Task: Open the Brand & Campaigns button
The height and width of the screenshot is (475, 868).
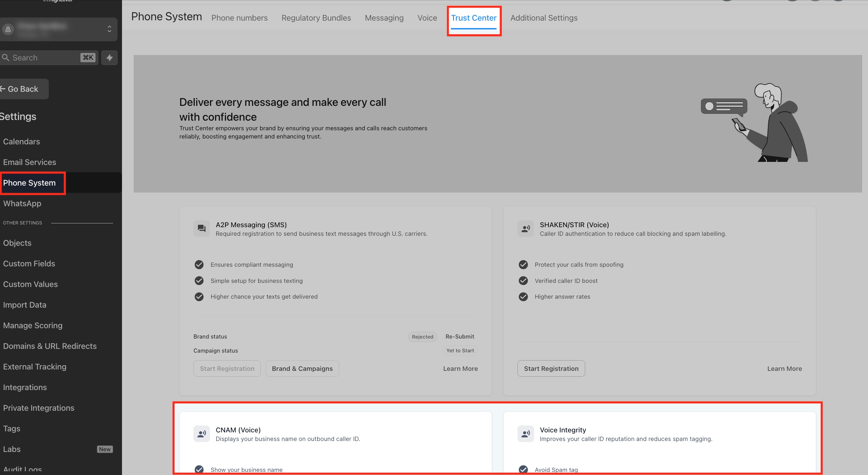Action: pos(302,368)
